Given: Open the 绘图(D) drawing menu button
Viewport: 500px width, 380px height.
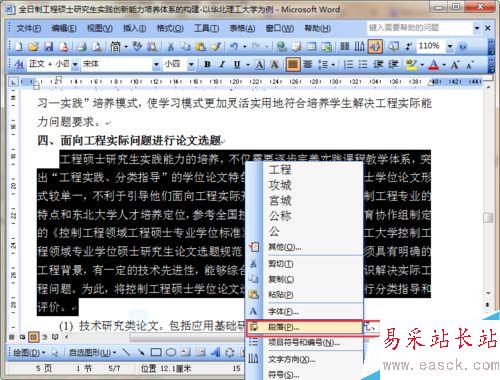Looking at the screenshot, I should 29,352.
